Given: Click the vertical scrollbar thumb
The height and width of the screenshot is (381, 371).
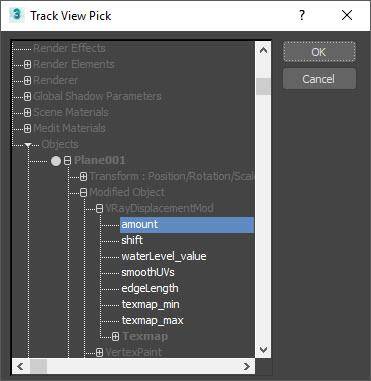Looking at the screenshot, I should pos(263,86).
